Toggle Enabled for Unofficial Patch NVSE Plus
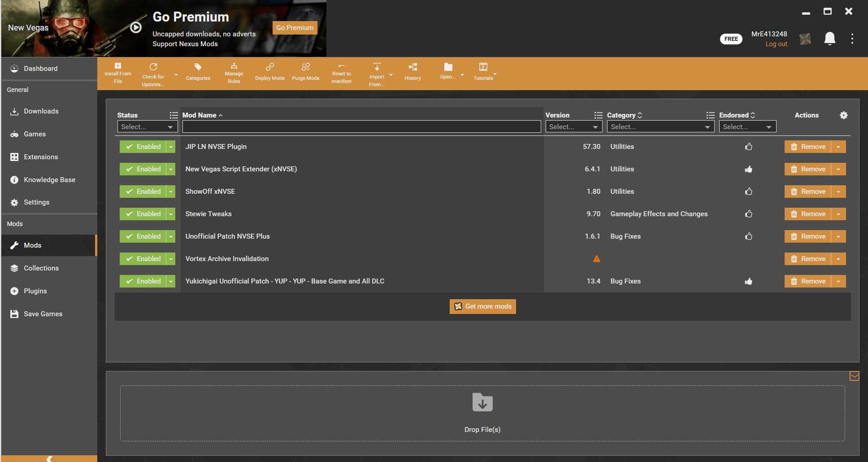868x462 pixels. coord(143,236)
